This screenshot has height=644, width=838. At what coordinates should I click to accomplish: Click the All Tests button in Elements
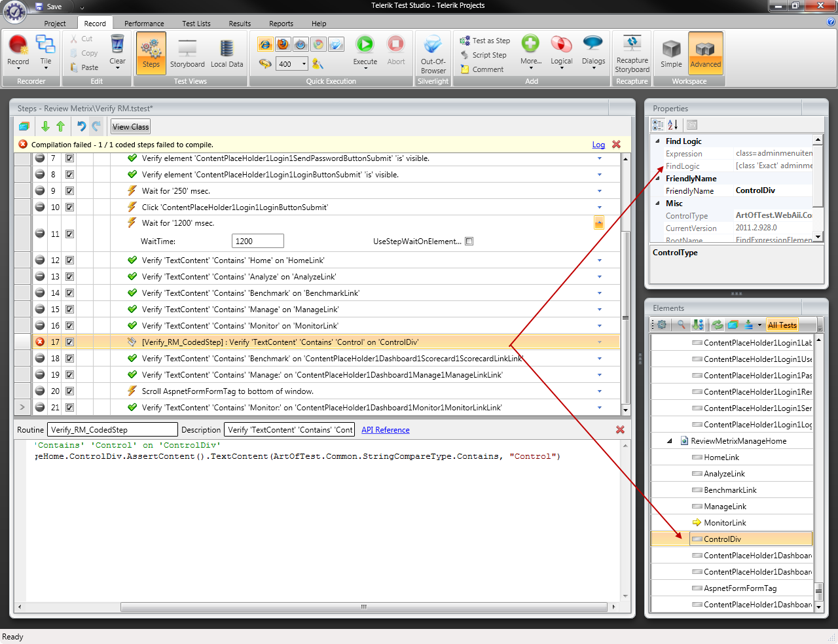point(782,325)
